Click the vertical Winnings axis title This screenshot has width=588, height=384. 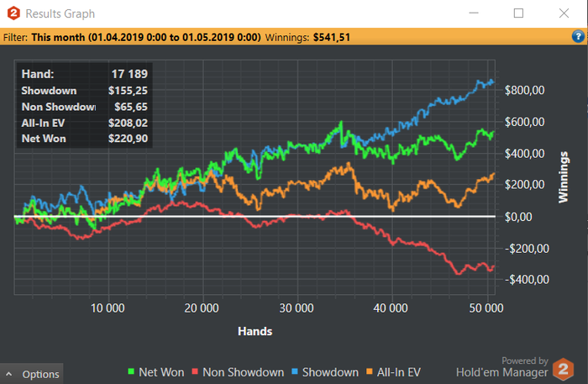(564, 177)
